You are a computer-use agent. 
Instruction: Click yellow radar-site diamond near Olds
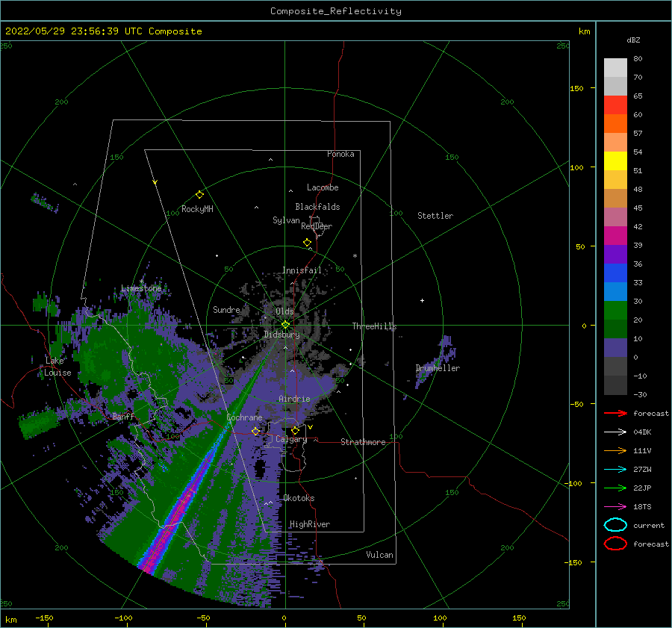pyautogui.click(x=285, y=325)
